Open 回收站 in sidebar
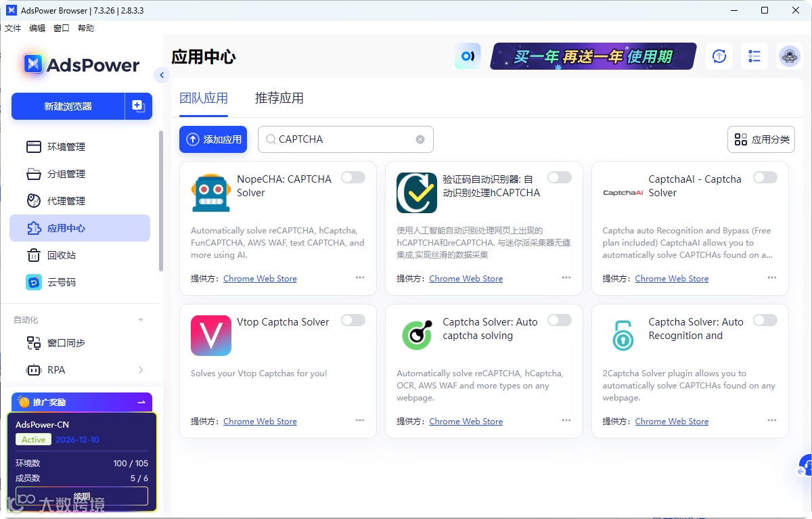 (80, 255)
